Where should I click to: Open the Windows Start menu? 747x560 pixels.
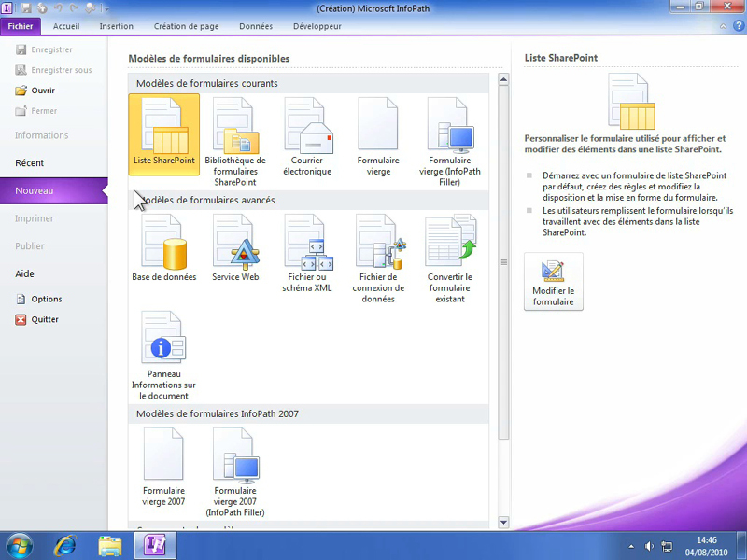[x=20, y=546]
